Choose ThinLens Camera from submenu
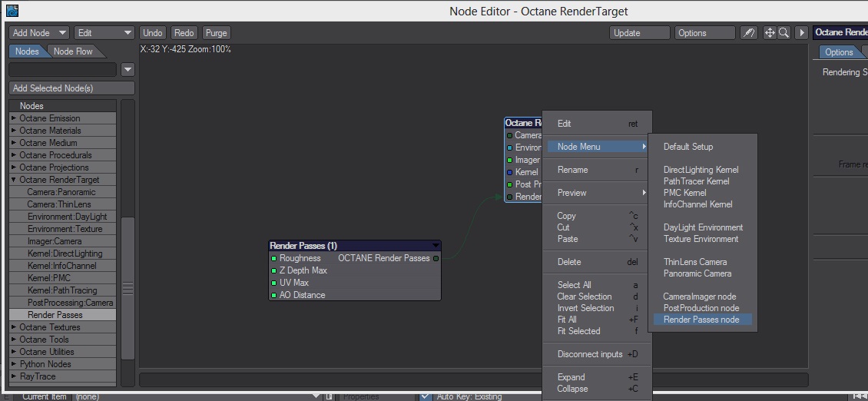This screenshot has width=868, height=401. click(x=694, y=261)
